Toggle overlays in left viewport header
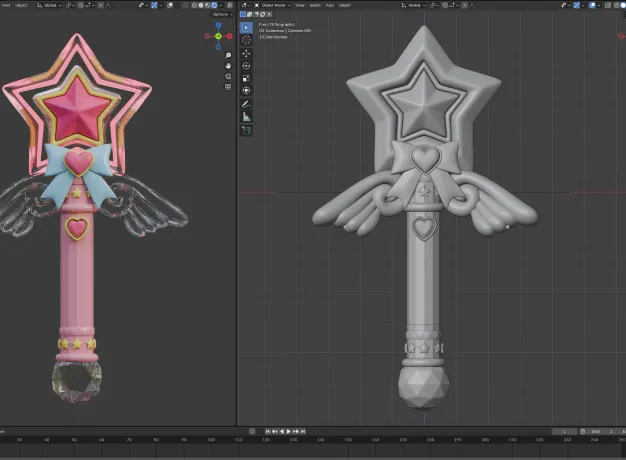Screen dimensions: 626x460 170,5
